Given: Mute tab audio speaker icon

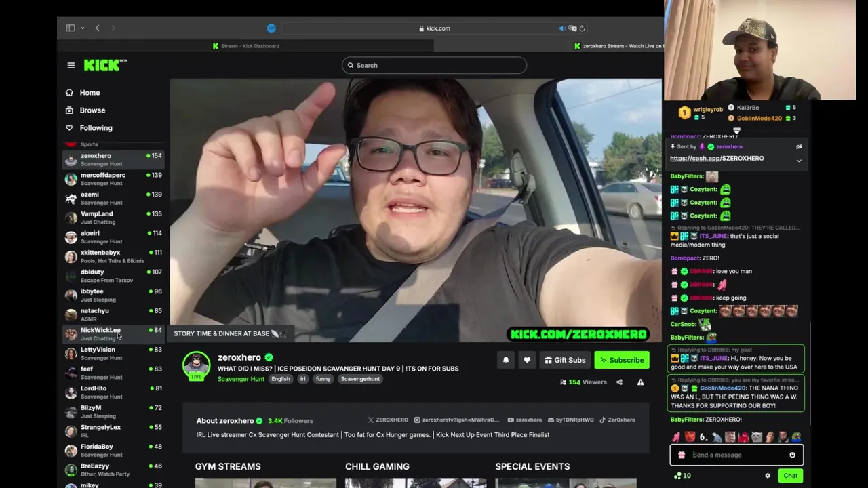Looking at the screenshot, I should tap(562, 28).
